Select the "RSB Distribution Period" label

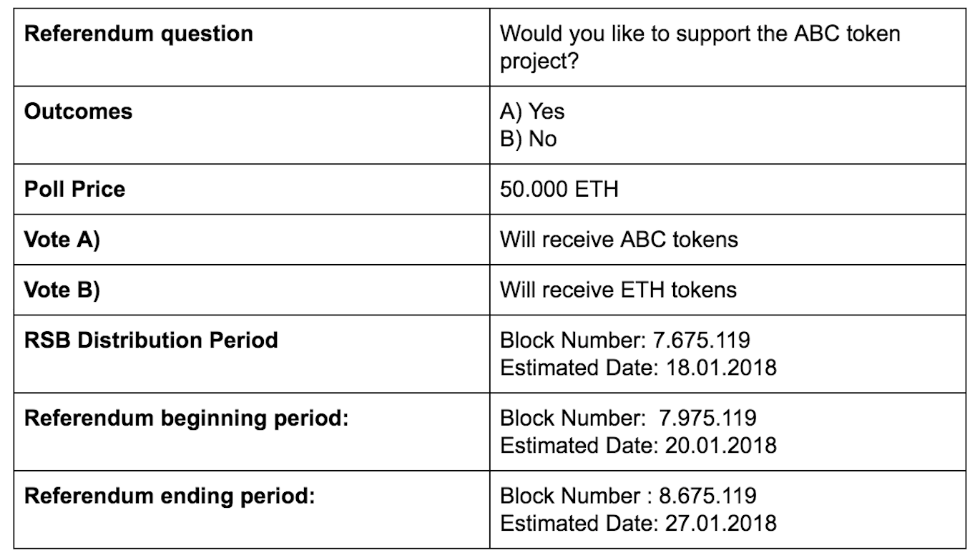point(151,340)
